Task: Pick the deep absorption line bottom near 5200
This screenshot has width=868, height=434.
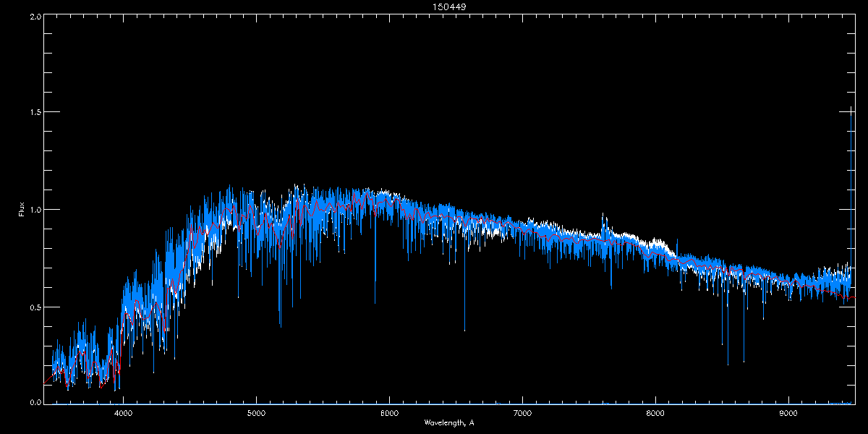Action: pyautogui.click(x=280, y=325)
